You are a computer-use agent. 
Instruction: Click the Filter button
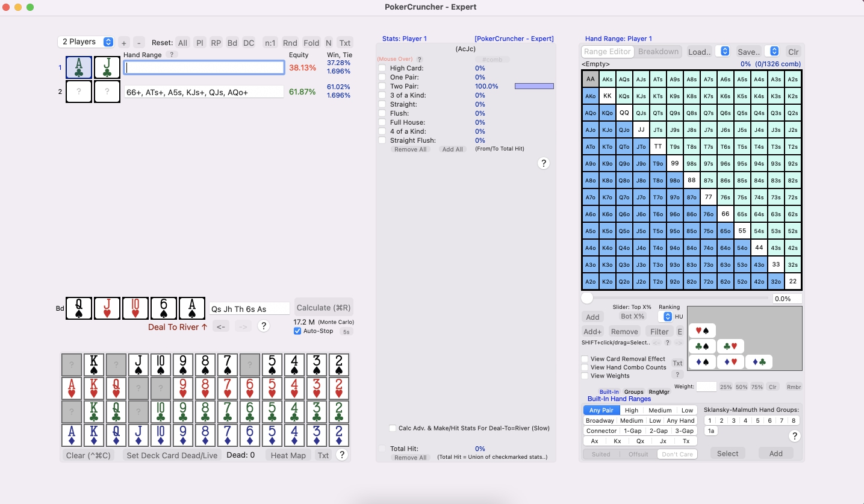[x=659, y=331]
